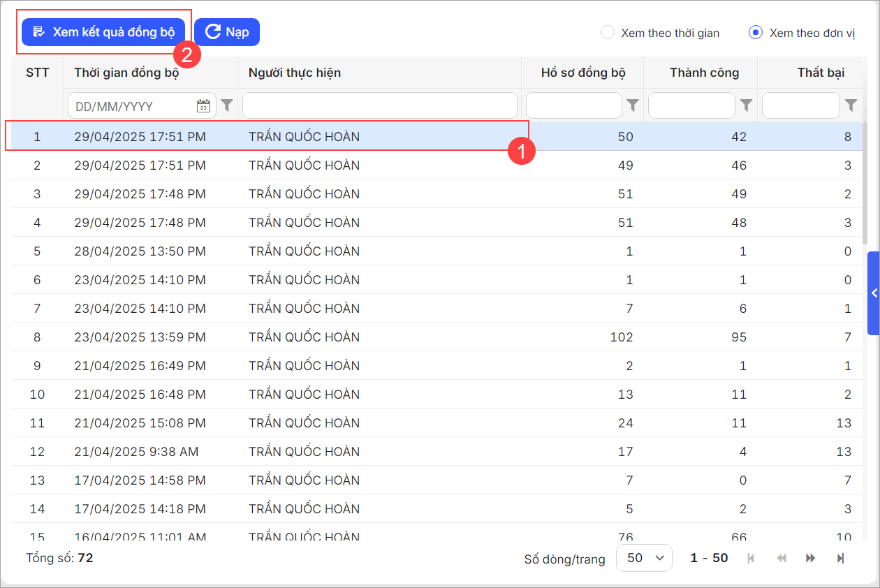Expand the collapsed right side panel
This screenshot has height=588, width=880.
point(873,293)
